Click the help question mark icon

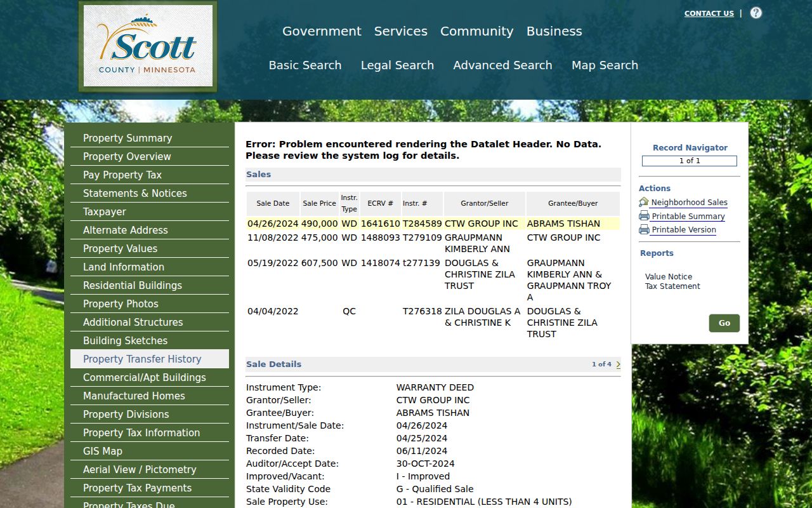point(756,13)
